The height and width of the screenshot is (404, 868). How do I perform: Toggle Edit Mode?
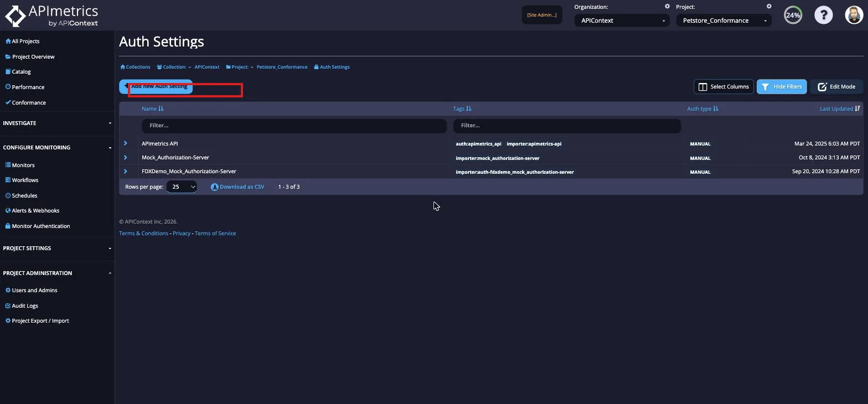[836, 86]
